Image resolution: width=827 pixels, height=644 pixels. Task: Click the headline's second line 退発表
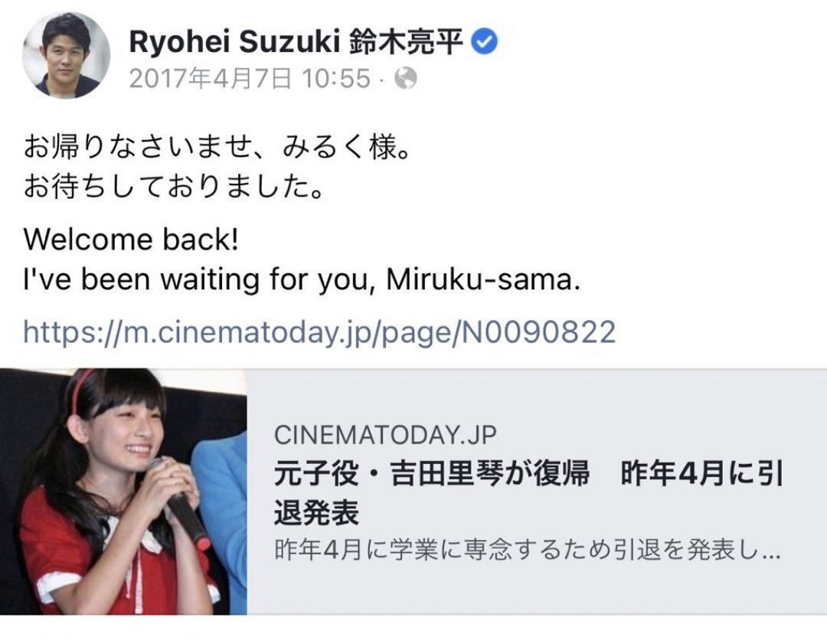tap(316, 514)
